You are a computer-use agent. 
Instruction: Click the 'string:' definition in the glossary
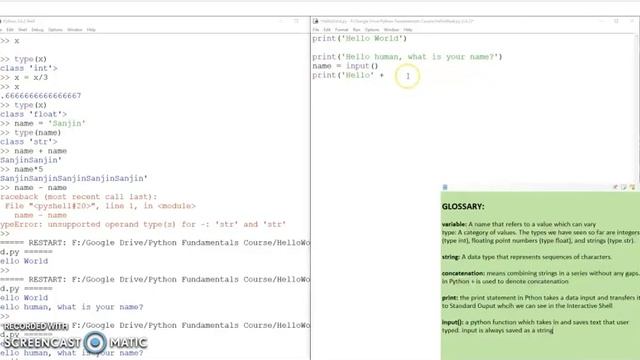(x=527, y=257)
